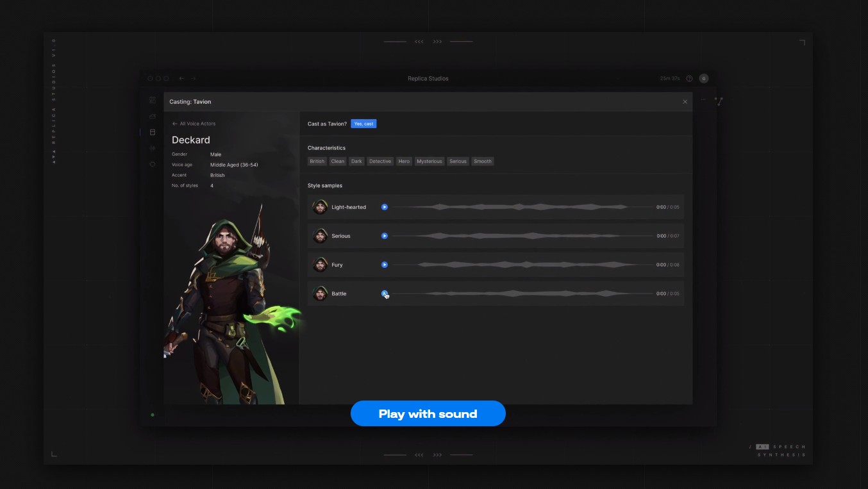Open the tray-shaped icon in the left sidebar
Screen dimensions: 868x489
153,116
